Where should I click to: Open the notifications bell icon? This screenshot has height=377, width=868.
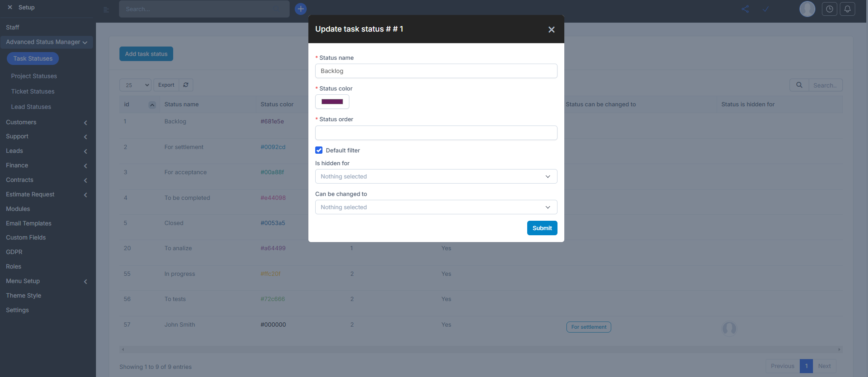click(x=848, y=9)
